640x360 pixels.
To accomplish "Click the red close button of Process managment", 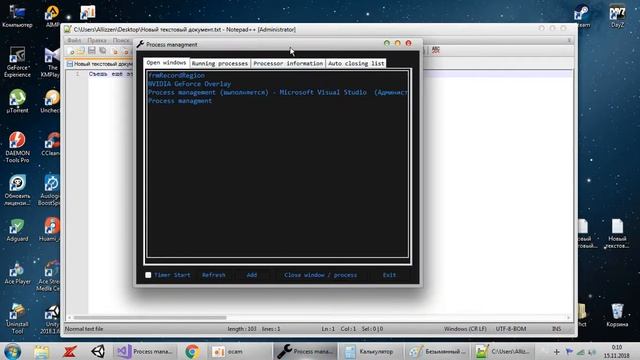I will pos(408,43).
